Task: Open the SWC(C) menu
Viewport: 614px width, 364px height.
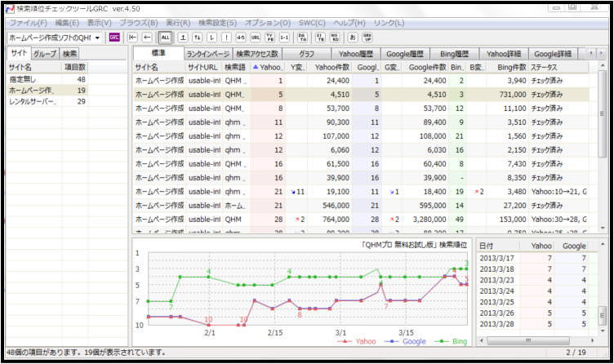Action: 312,23
